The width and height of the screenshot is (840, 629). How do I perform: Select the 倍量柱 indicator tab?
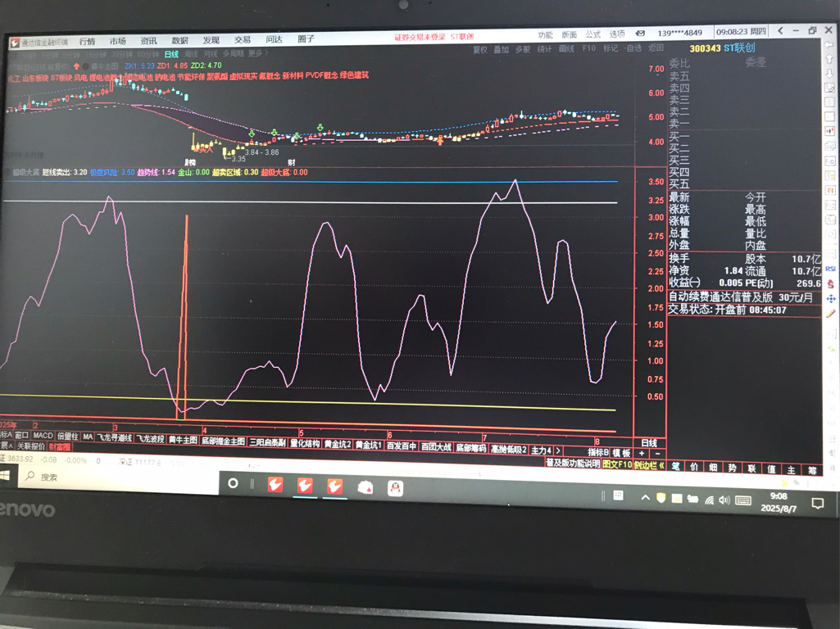[67, 437]
